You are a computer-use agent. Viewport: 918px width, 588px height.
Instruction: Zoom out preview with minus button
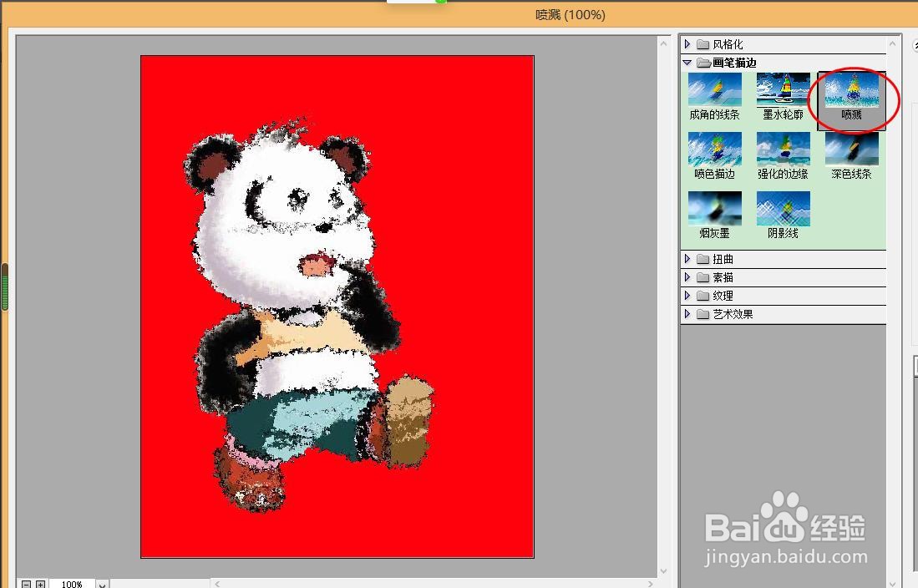click(x=27, y=584)
